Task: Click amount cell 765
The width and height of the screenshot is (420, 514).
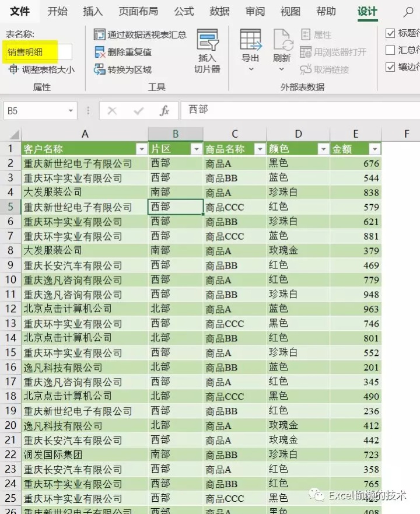Action: click(x=356, y=484)
